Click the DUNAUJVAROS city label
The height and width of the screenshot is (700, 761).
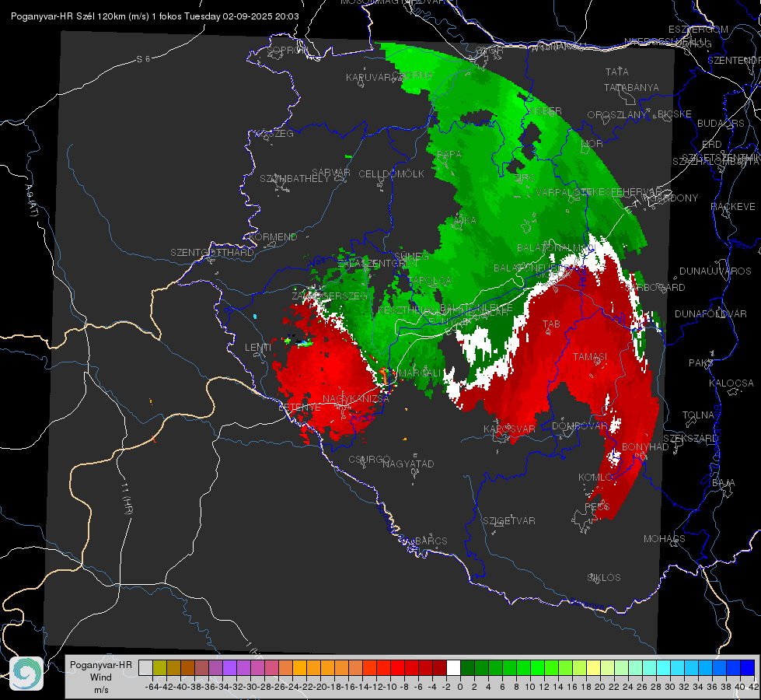coord(715,271)
